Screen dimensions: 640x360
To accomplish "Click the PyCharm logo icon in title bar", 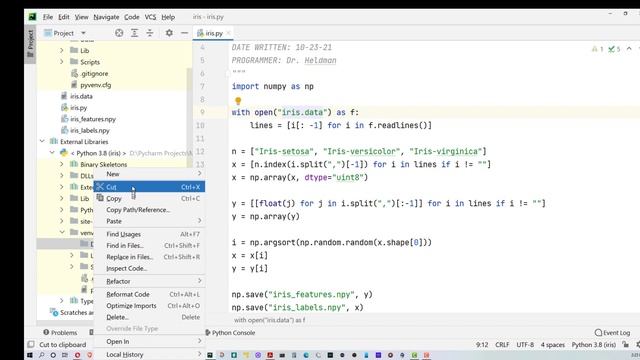I will pyautogui.click(x=32, y=17).
